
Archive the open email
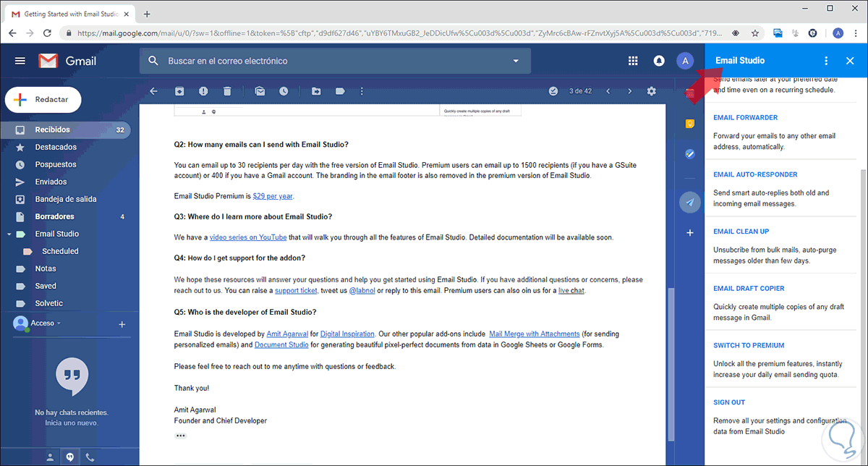[179, 91]
